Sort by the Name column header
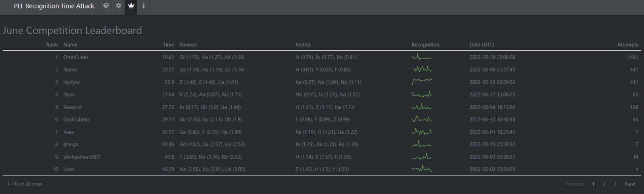Viewport: 644px width, 194px height. click(70, 45)
